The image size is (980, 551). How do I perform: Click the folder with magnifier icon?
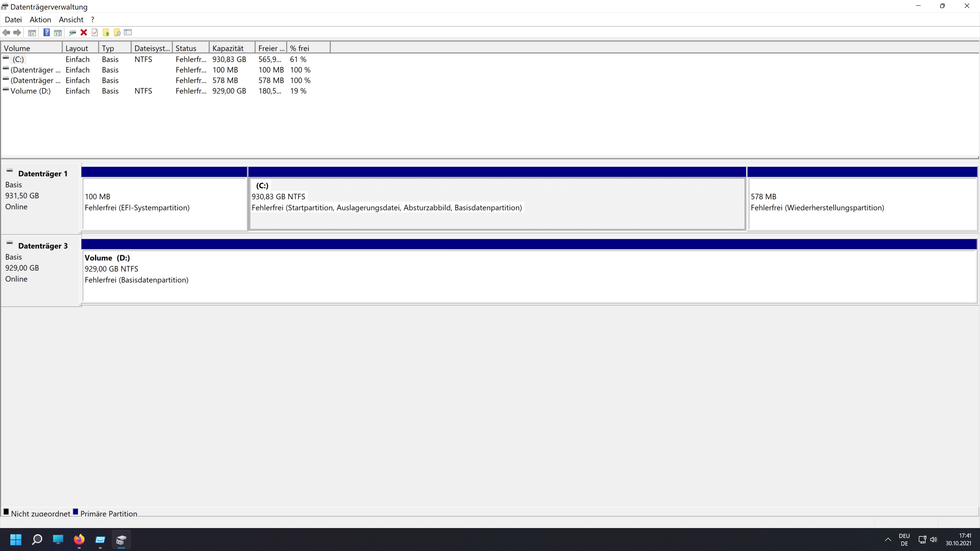pos(117,33)
